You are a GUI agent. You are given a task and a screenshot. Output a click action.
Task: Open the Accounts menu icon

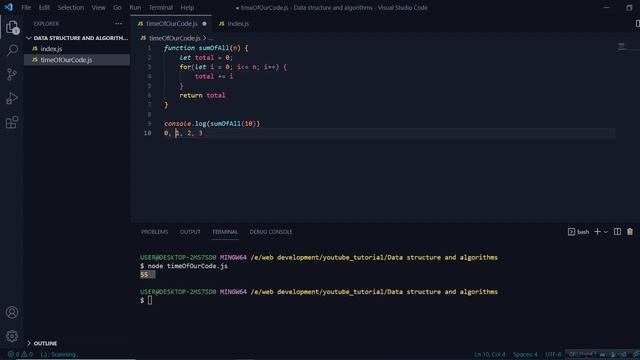[x=12, y=312]
